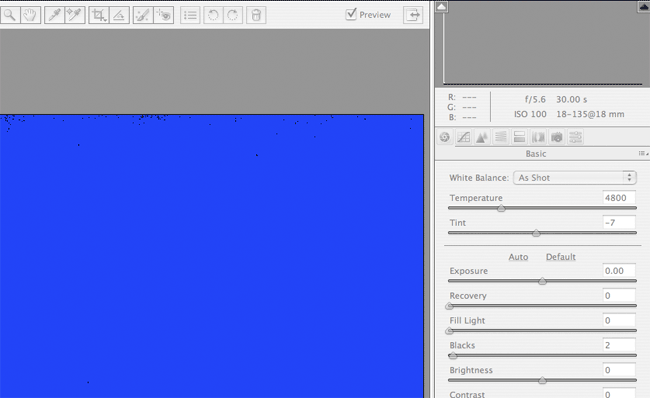Open the White Balance As Shot dropdown
The width and height of the screenshot is (650, 398).
pos(575,178)
